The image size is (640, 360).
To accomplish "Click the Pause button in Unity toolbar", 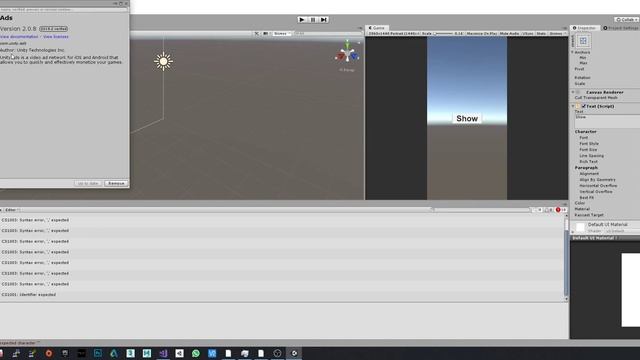I will (313, 20).
